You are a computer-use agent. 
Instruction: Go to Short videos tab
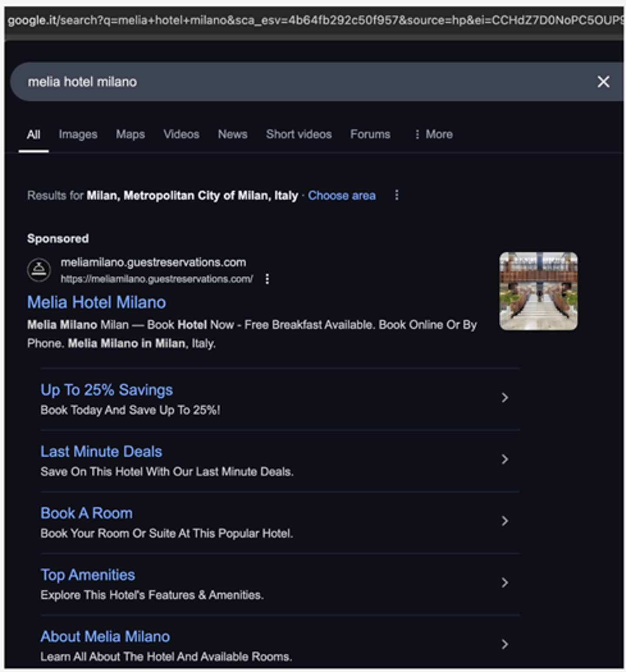299,134
